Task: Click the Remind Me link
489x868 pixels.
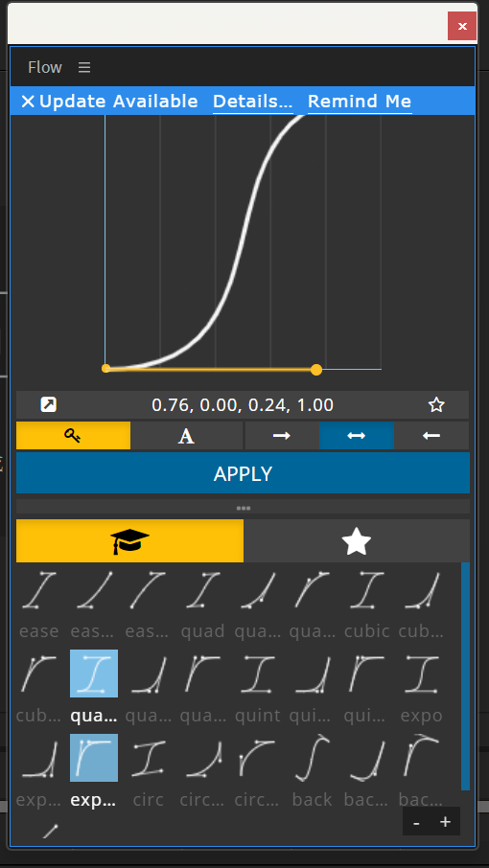Action: [360, 102]
